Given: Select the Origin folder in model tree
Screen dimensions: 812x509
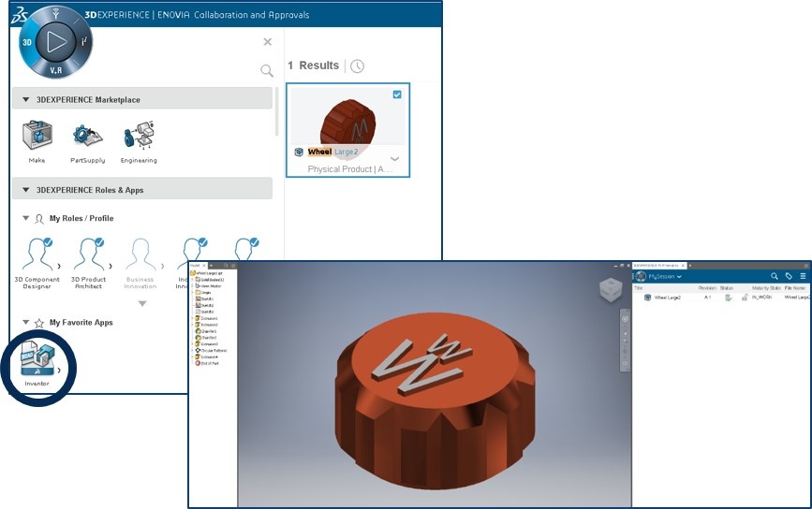Looking at the screenshot, I should point(203,292).
